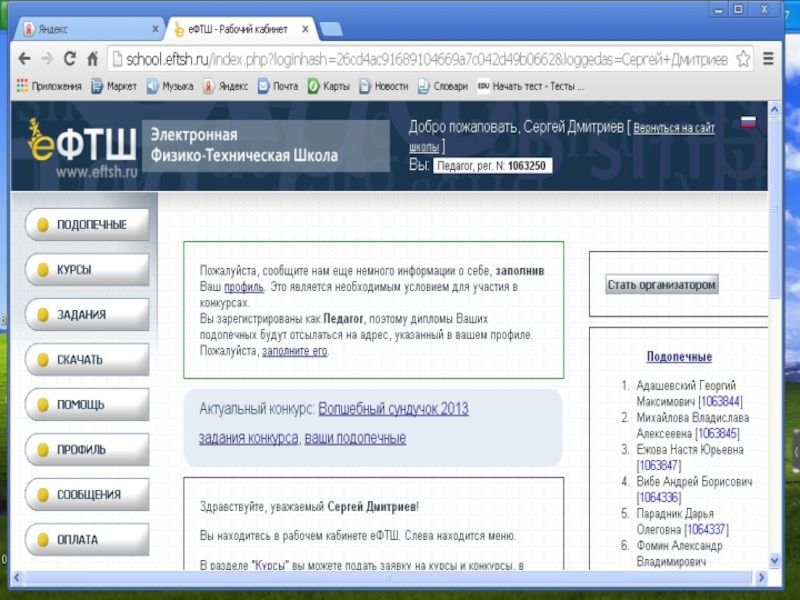Open ward ID link 1063847
This screenshot has height=600, width=800.
point(659,465)
